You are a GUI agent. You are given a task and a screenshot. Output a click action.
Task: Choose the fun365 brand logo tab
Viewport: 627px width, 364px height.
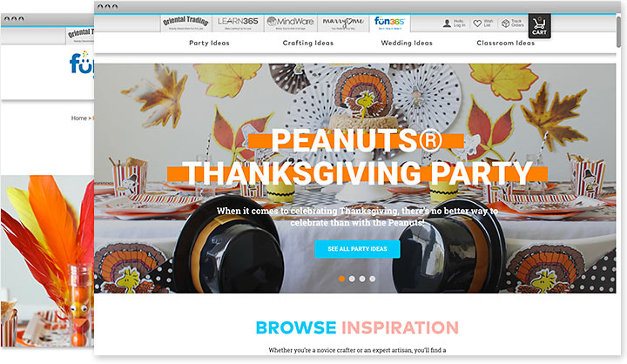pyautogui.click(x=389, y=24)
